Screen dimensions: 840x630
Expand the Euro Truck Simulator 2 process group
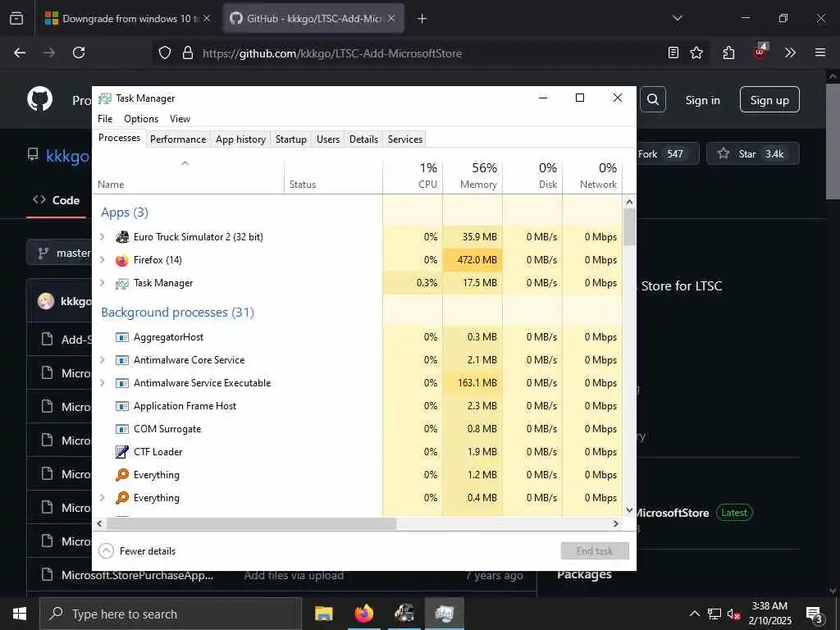point(103,236)
